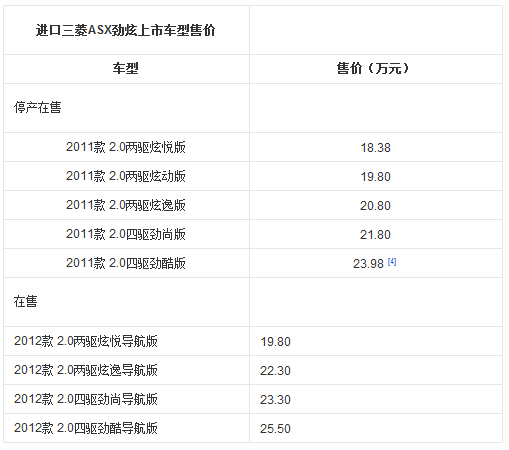Click the price 25.50

click(275, 429)
